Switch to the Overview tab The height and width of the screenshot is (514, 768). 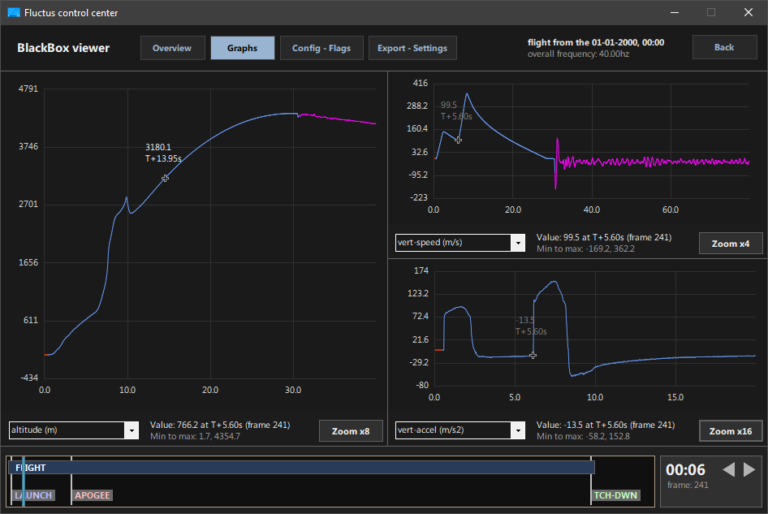click(x=172, y=48)
